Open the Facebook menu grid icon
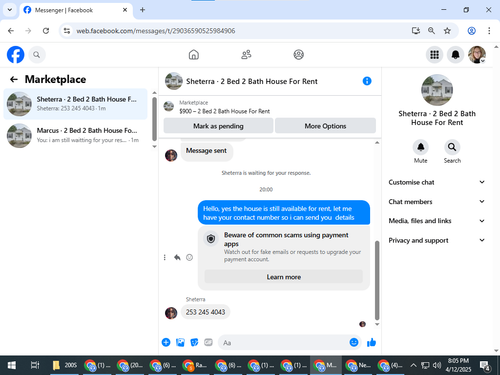This screenshot has height=375, width=500. (x=434, y=54)
